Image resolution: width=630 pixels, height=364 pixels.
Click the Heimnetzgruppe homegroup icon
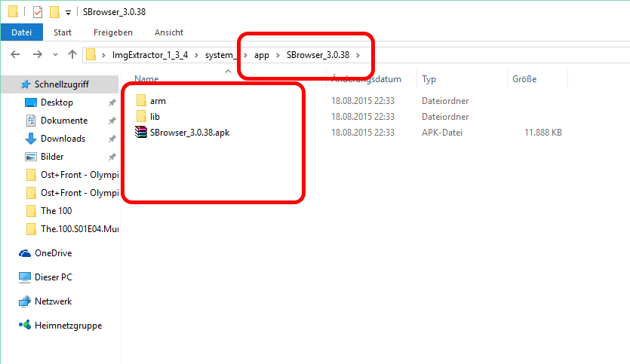(x=25, y=325)
